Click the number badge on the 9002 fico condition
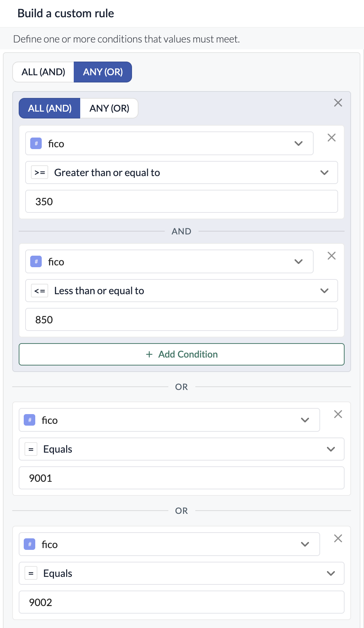Viewport: 364px width, 628px height. tap(29, 544)
